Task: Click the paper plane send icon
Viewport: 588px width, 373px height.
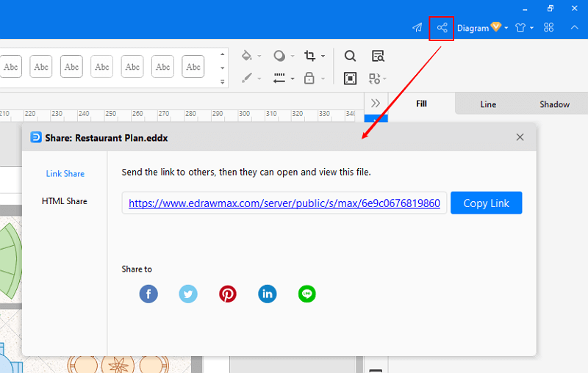Action: coord(417,28)
